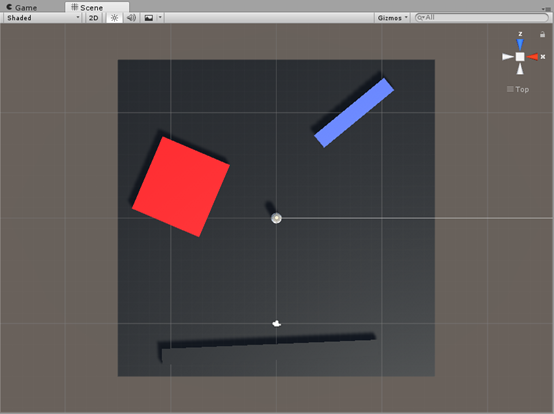Toggle scene audio speaker icon
554x414 pixels.
pos(131,18)
